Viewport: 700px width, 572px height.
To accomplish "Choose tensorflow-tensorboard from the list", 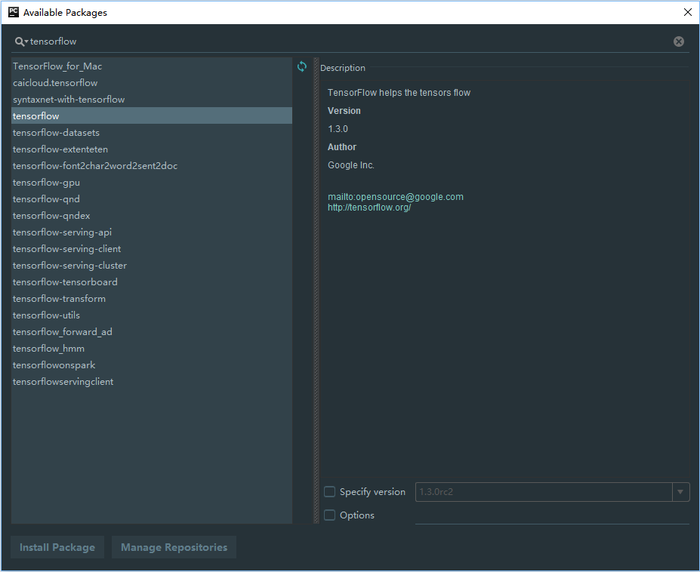I will (x=65, y=282).
